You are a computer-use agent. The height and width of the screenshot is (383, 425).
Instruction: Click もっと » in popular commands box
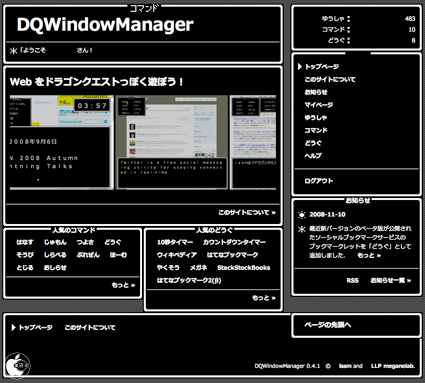[x=123, y=285]
